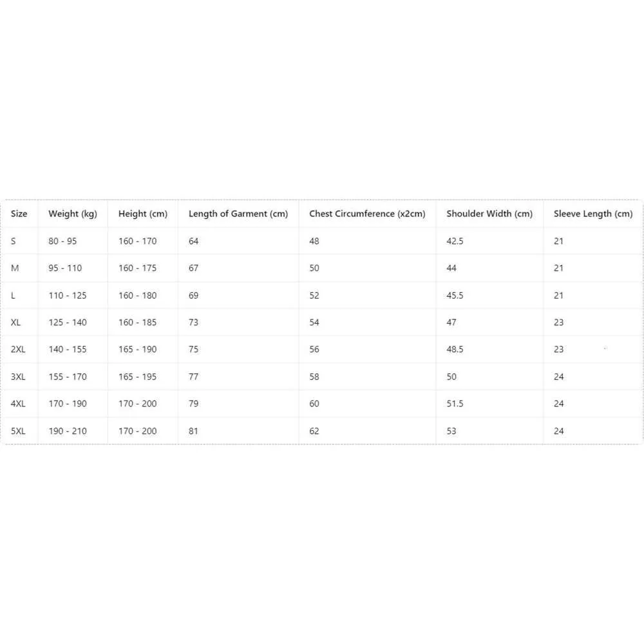The width and height of the screenshot is (644, 644).
Task: Click Chest Circumference (x2cm) header
Action: click(x=367, y=214)
